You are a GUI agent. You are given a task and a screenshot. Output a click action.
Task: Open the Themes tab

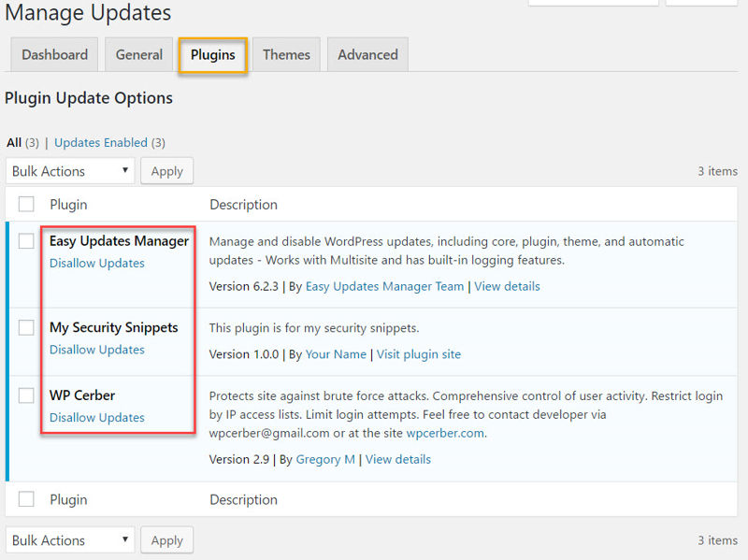(286, 54)
